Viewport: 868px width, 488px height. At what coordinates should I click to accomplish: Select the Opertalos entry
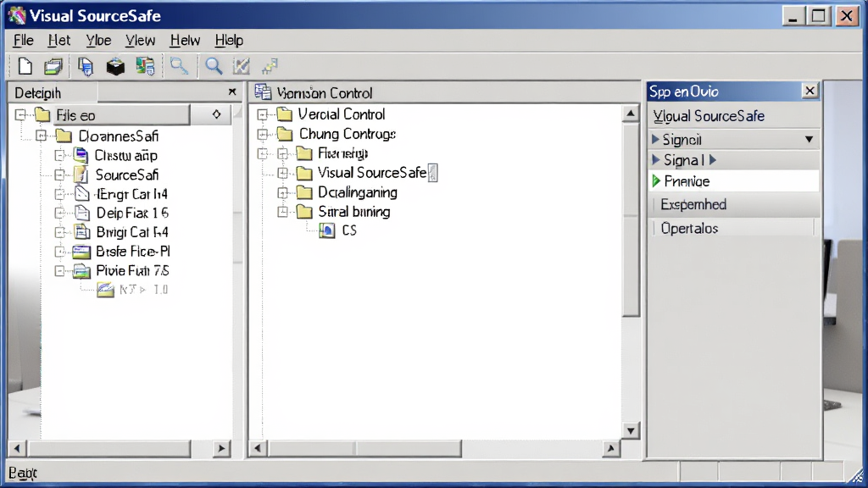coord(733,228)
